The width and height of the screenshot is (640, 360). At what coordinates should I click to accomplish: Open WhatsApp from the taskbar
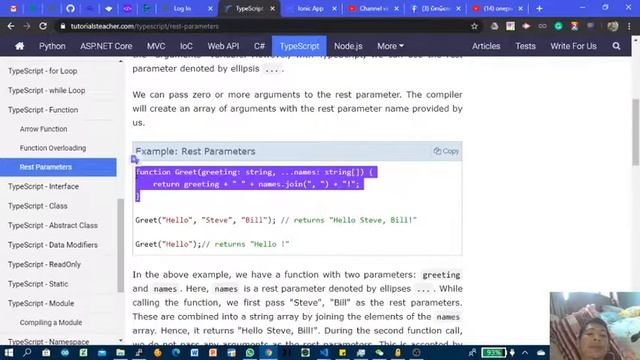(250, 353)
